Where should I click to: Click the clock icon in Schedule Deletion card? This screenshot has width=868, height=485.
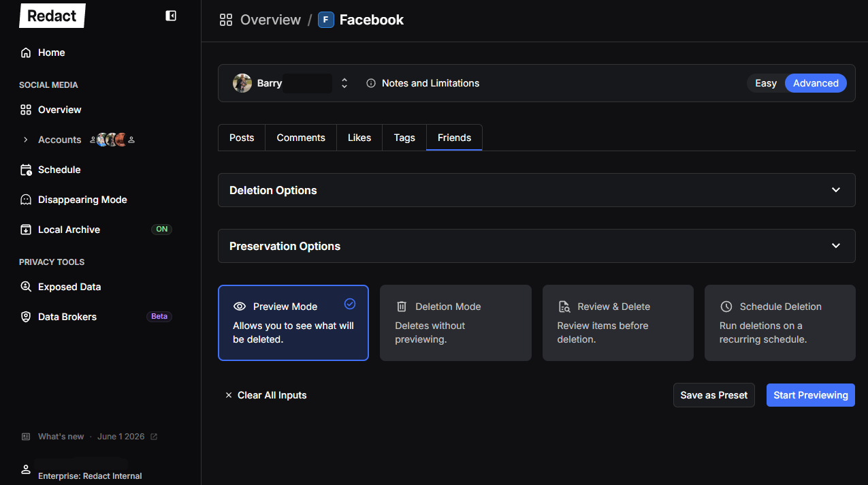tap(726, 307)
